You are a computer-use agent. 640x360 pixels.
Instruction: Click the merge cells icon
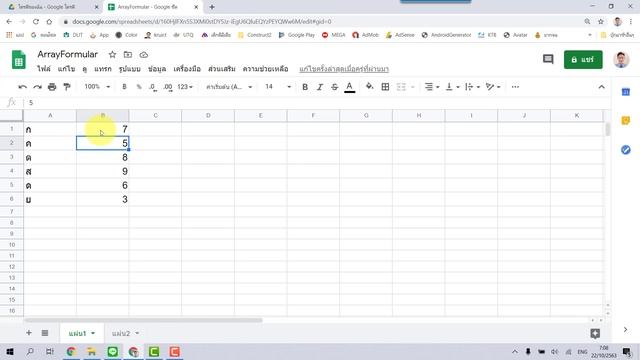pos(401,87)
